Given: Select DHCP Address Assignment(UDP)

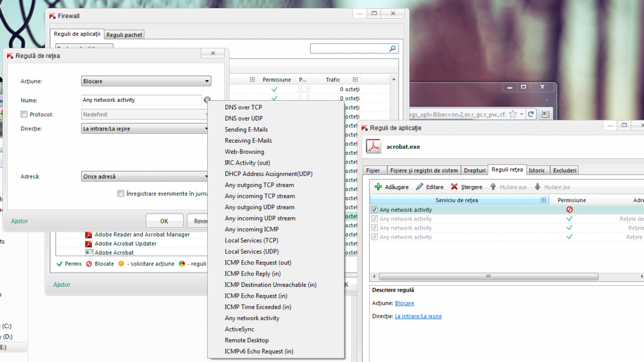Looking at the screenshot, I should pyautogui.click(x=268, y=174).
